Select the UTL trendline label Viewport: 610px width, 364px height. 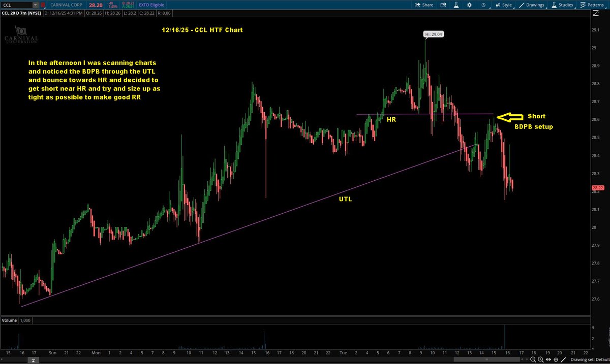345,200
